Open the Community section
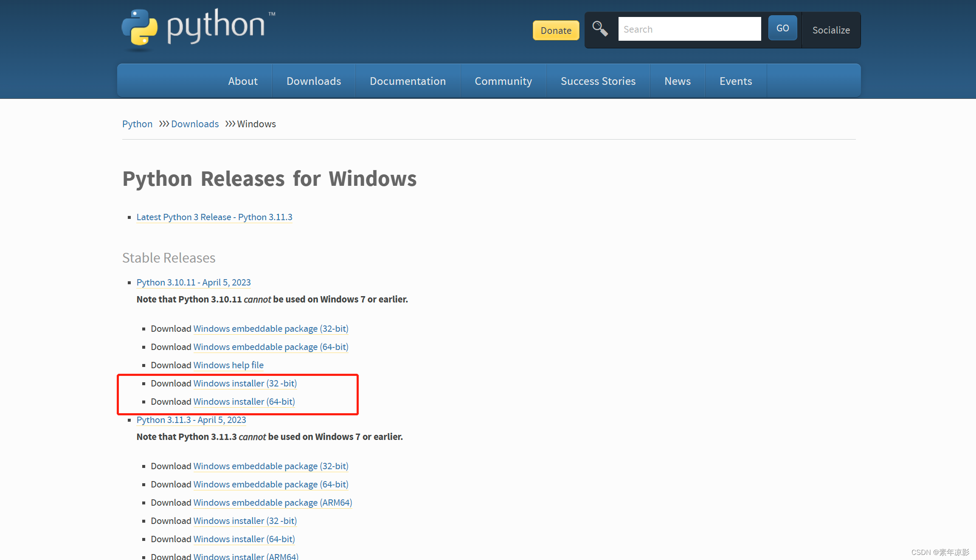976x560 pixels. 503,81
